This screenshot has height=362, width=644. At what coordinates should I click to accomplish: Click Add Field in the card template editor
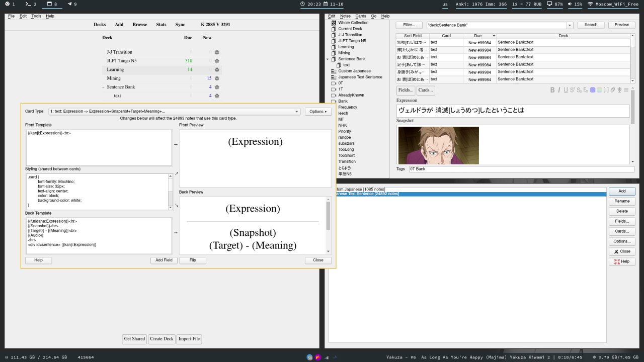[x=164, y=260]
